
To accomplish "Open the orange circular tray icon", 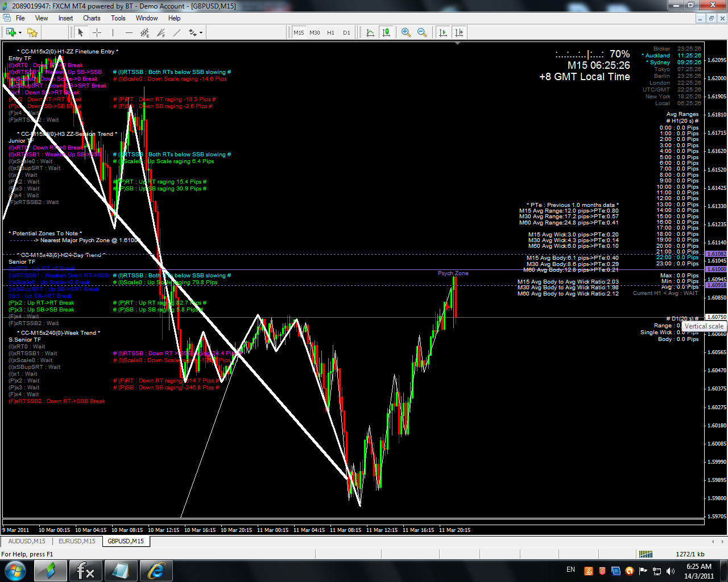I will point(630,571).
